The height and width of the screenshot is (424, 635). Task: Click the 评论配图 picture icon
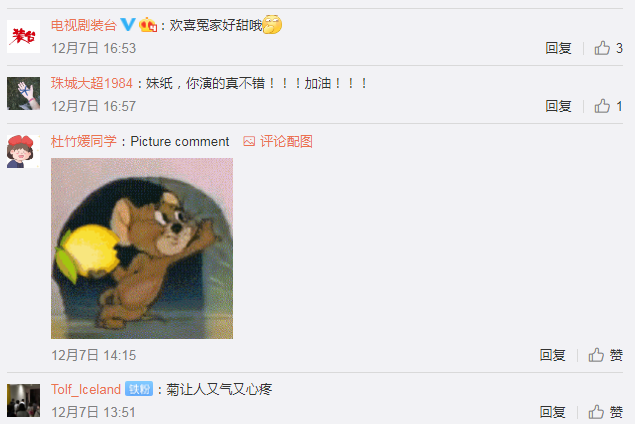tap(249, 141)
